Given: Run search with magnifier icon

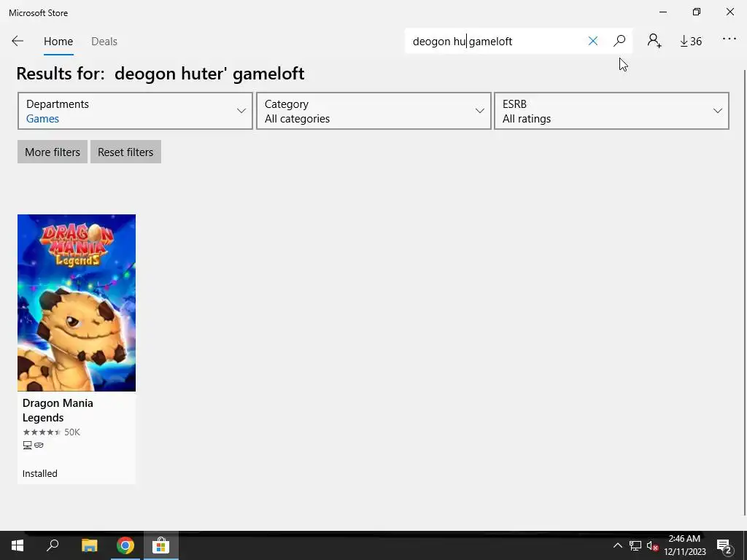Looking at the screenshot, I should click(x=619, y=41).
